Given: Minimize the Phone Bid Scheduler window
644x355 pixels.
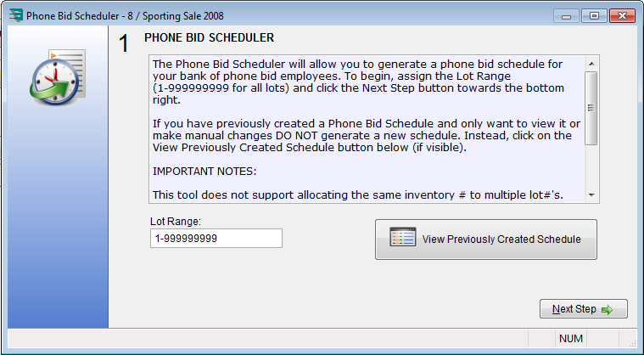Looking at the screenshot, I should 568,15.
